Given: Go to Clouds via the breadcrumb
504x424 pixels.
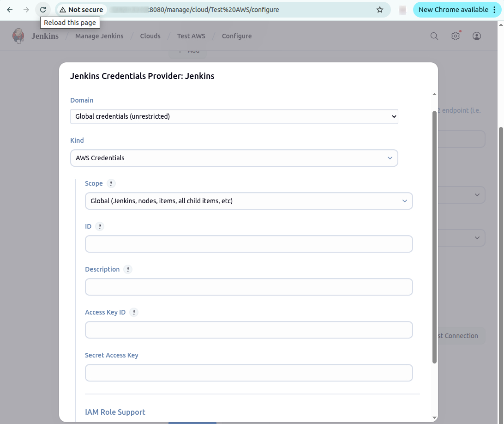Looking at the screenshot, I should pos(150,36).
